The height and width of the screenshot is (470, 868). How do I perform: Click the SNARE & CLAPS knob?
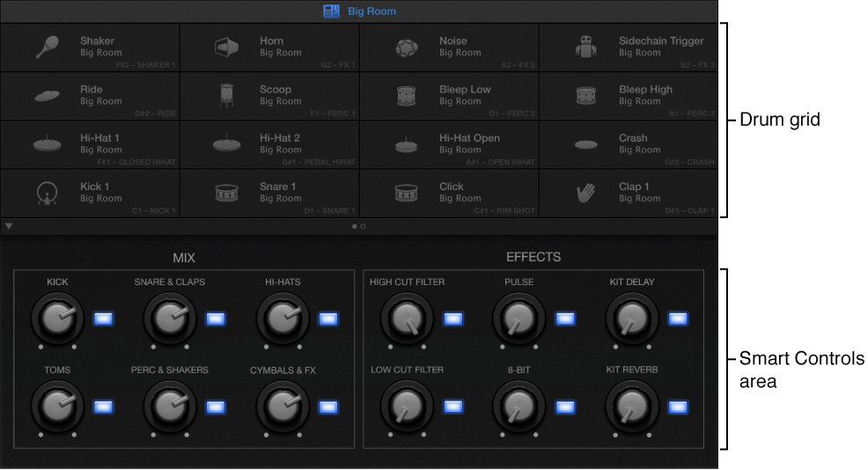(170, 319)
